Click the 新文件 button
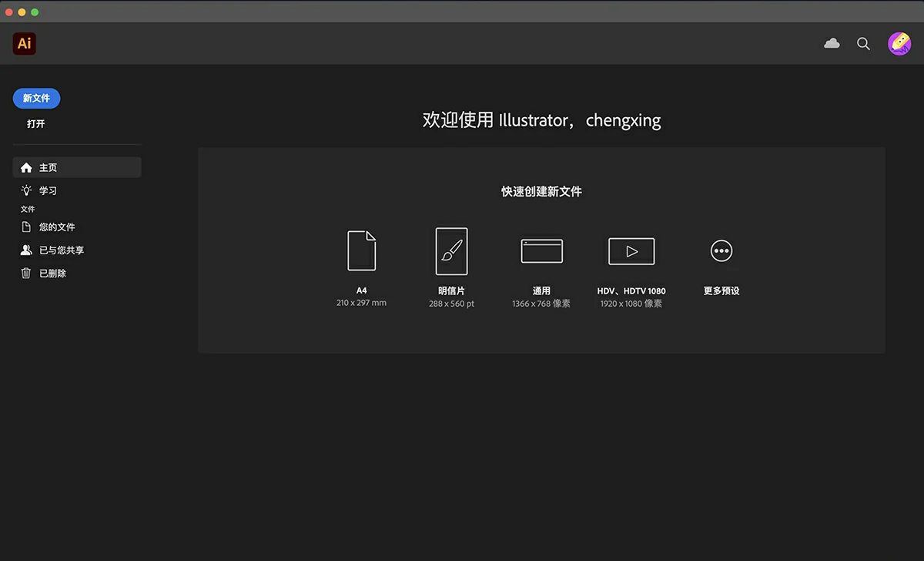 pyautogui.click(x=36, y=99)
